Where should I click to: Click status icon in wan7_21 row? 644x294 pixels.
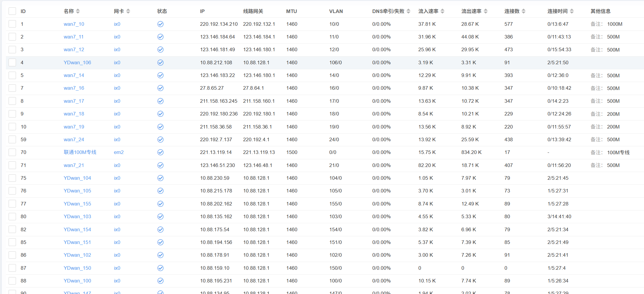[x=160, y=165]
